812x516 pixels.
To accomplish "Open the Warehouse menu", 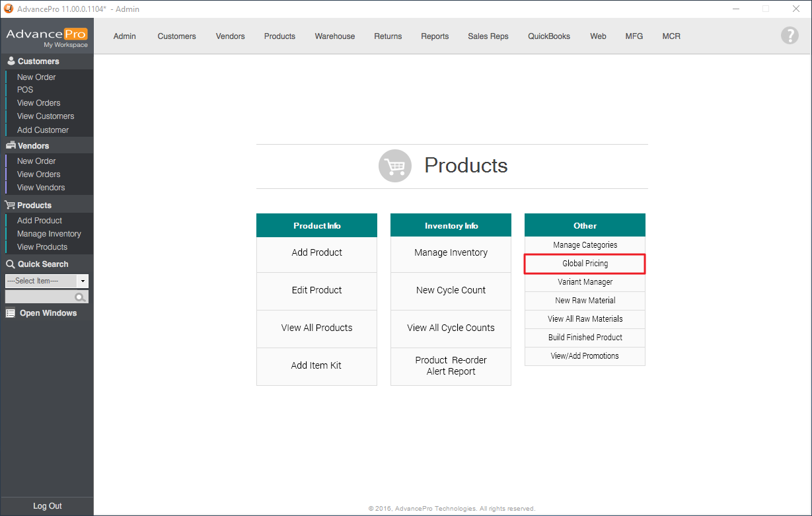I will [x=334, y=36].
